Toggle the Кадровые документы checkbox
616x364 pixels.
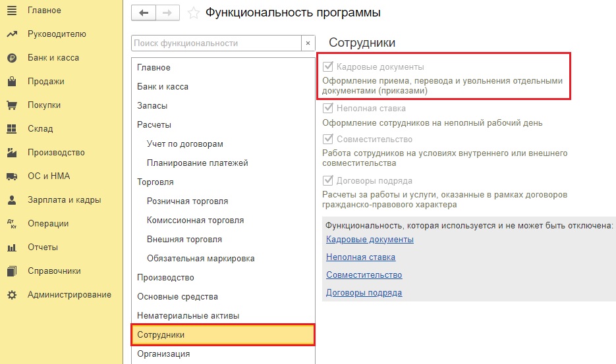pyautogui.click(x=327, y=66)
